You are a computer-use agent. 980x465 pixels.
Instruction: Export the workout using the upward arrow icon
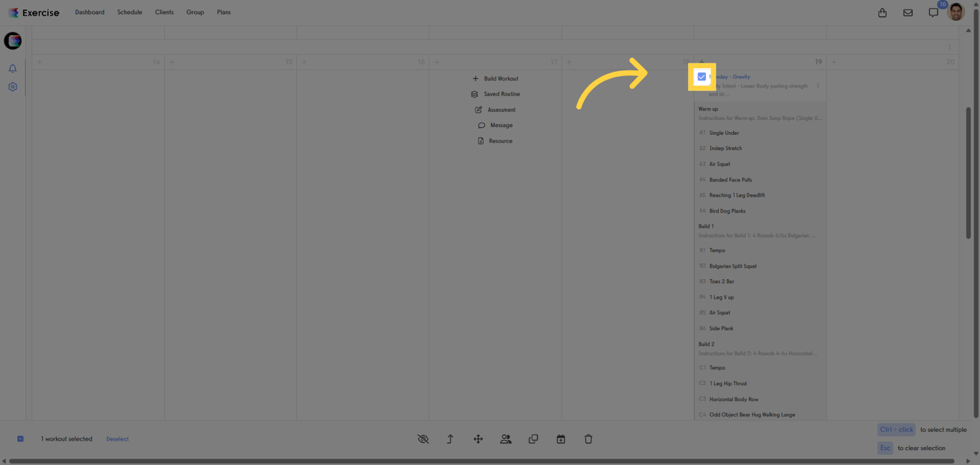coord(450,438)
